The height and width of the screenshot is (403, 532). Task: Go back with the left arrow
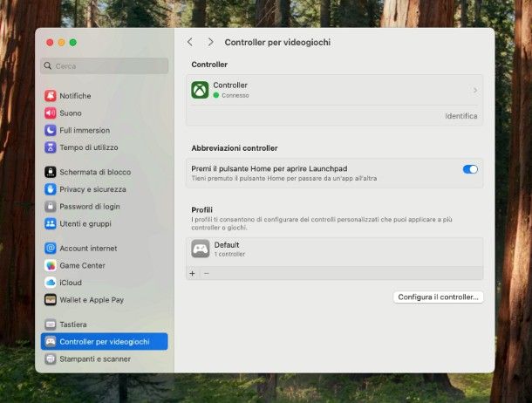coord(190,42)
